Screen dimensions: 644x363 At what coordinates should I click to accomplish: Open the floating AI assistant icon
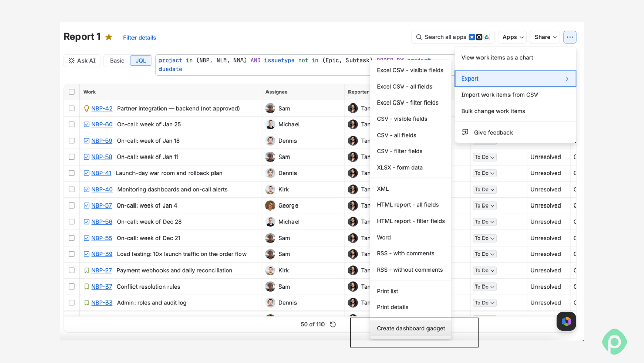pos(566,321)
